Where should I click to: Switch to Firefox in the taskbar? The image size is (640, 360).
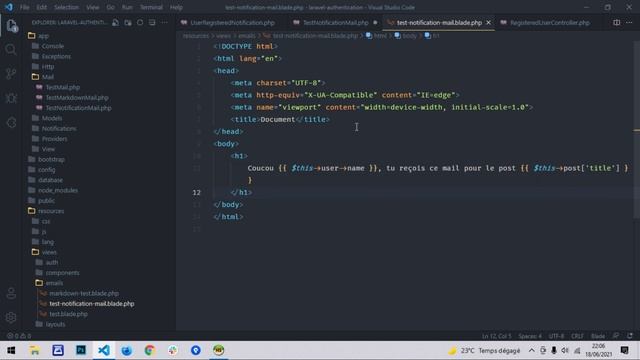point(127,350)
